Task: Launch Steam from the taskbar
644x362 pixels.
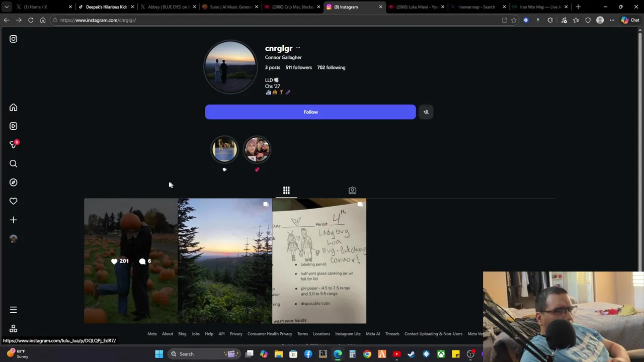Action: (x=412, y=354)
